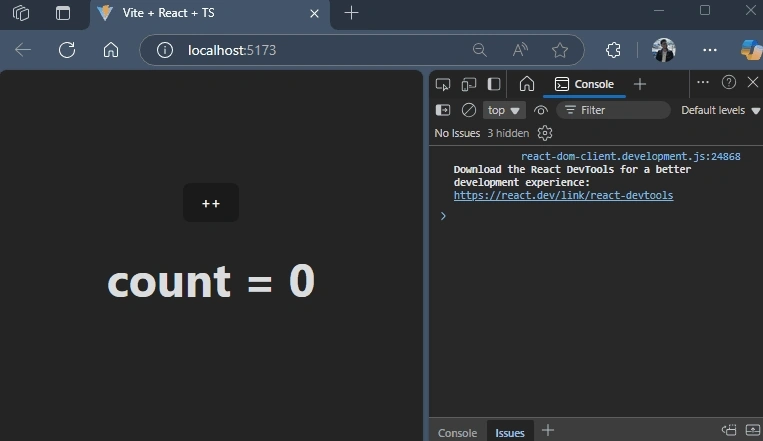This screenshot has width=763, height=441.
Task: Open the user profile avatar
Action: [x=664, y=50]
